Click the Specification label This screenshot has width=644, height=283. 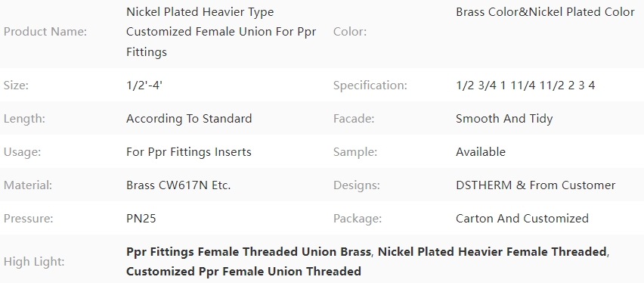coord(370,86)
